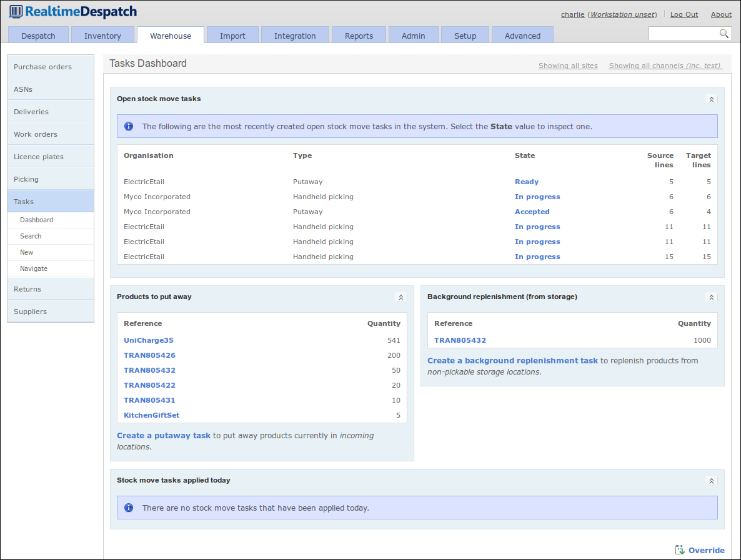Click the charlie user link
The height and width of the screenshot is (560, 741).
coord(572,14)
